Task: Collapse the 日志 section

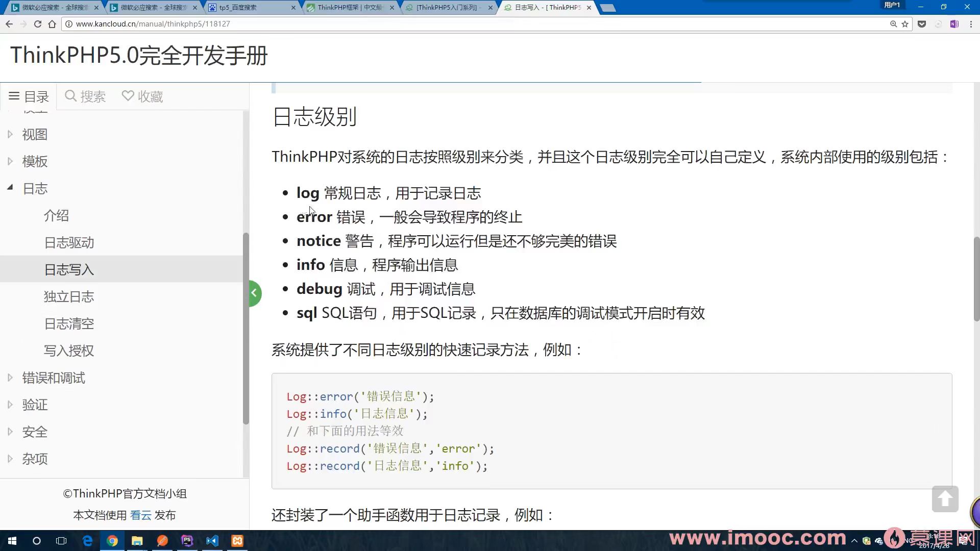Action: point(10,187)
